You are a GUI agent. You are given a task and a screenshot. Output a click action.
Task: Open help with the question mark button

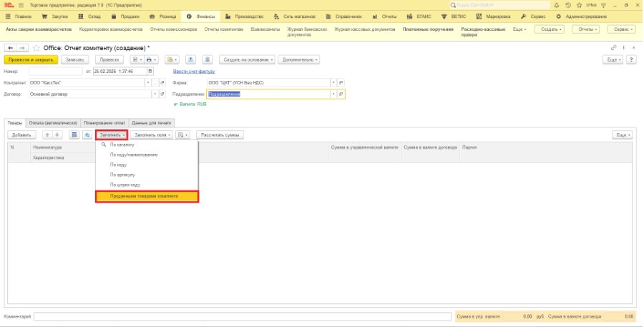(x=631, y=59)
